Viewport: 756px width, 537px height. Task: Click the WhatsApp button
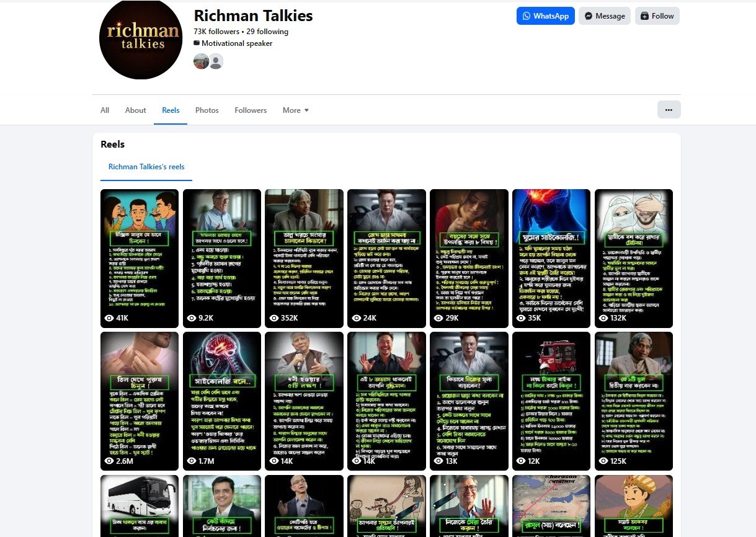pos(546,16)
